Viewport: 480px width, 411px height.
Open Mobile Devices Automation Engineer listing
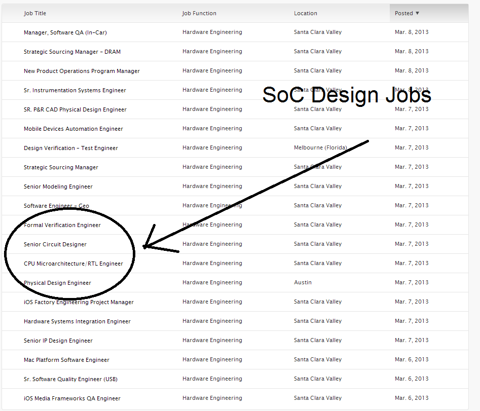tap(73, 129)
